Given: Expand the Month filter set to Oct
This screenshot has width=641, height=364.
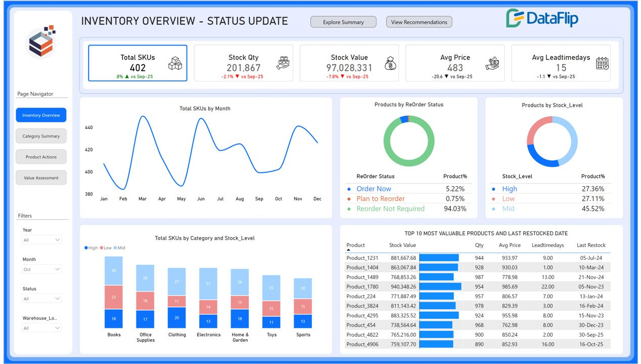Looking at the screenshot, I should click(41, 269).
